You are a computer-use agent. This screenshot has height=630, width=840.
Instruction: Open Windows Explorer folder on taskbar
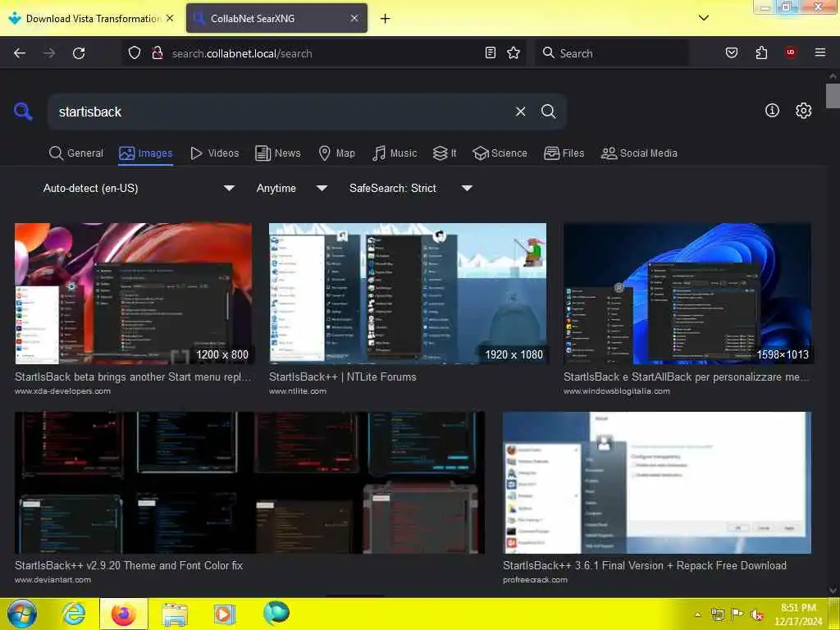point(176,614)
